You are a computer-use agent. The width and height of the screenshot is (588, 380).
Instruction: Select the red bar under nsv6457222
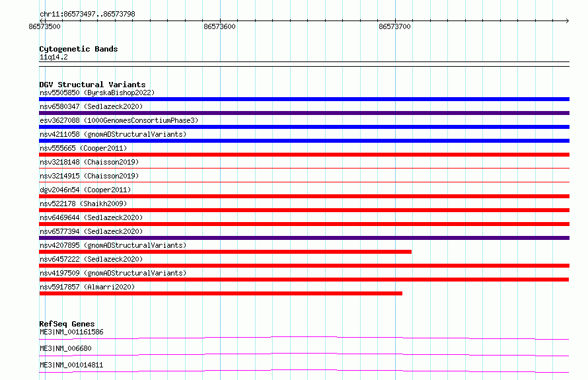304,266
